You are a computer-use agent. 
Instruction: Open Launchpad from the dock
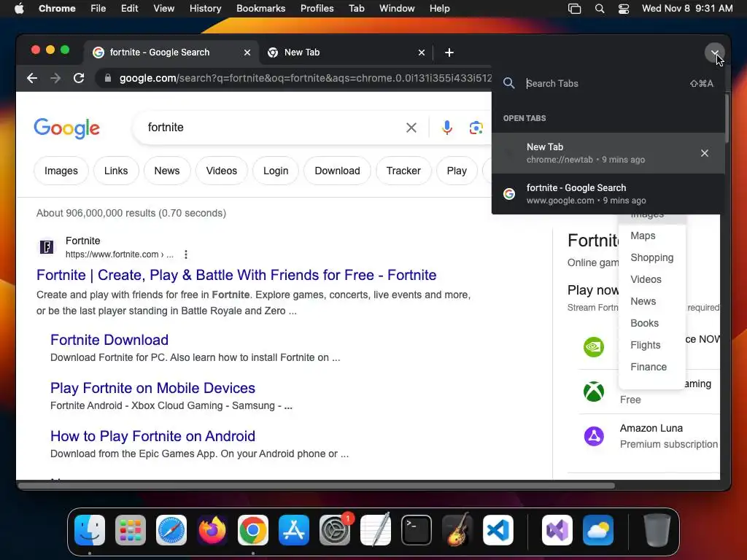coord(131,530)
